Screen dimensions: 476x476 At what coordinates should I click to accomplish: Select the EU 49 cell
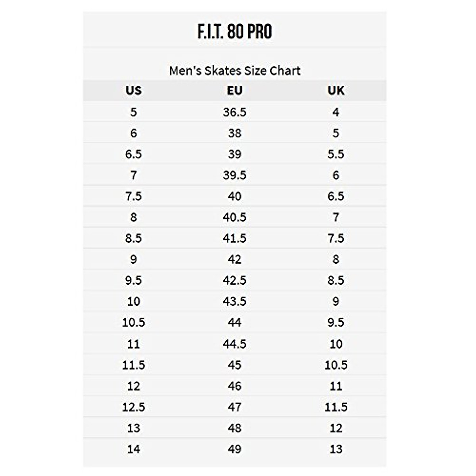click(234, 449)
